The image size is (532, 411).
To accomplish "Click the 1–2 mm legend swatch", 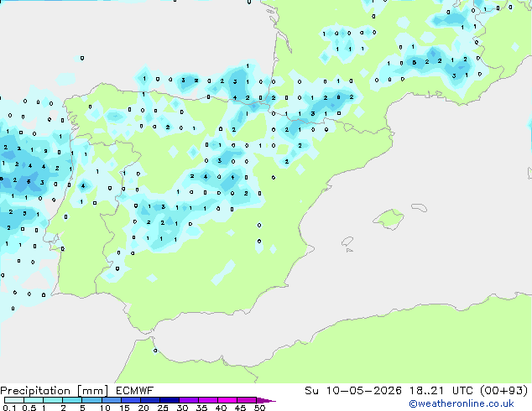I will (53, 400).
